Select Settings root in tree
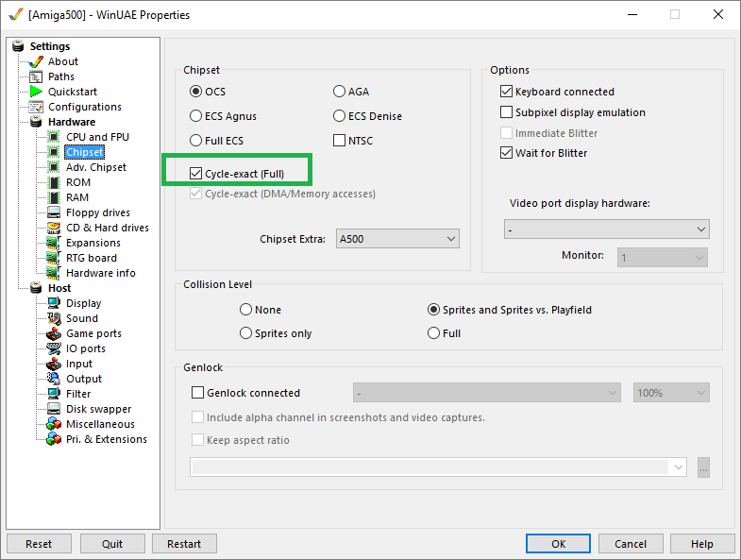 [x=50, y=46]
